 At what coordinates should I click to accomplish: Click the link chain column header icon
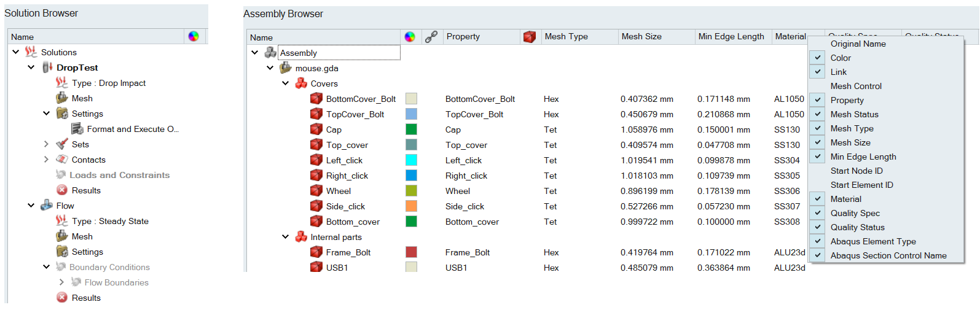coord(431,37)
